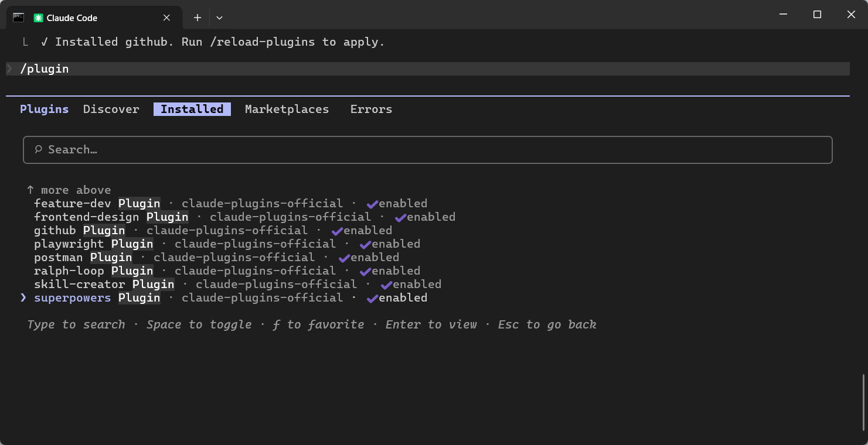Image resolution: width=868 pixels, height=445 pixels.
Task: Focus the Search… plugin field
Action: tap(427, 150)
